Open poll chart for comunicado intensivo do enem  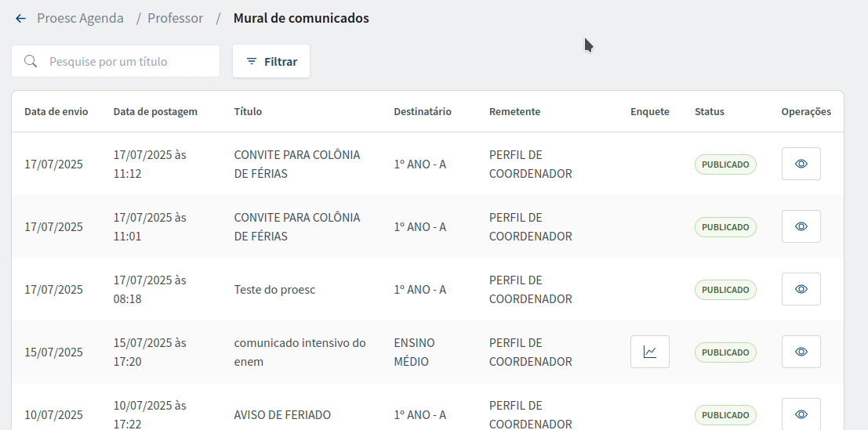click(650, 352)
